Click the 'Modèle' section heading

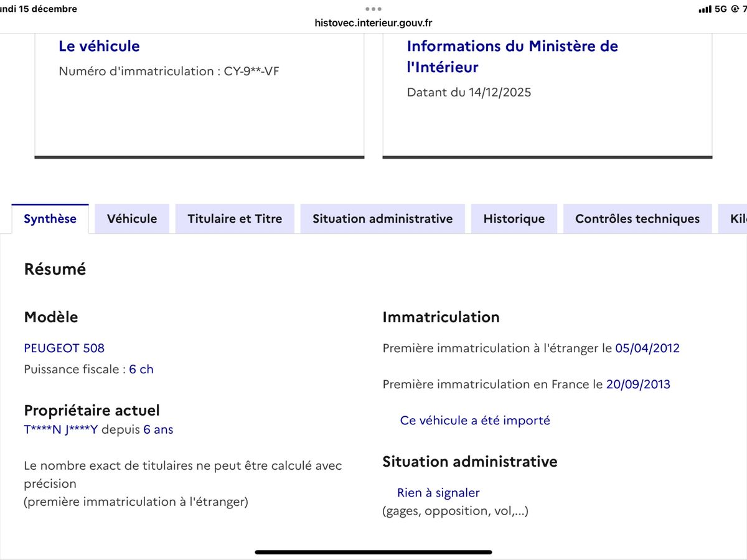click(x=51, y=317)
